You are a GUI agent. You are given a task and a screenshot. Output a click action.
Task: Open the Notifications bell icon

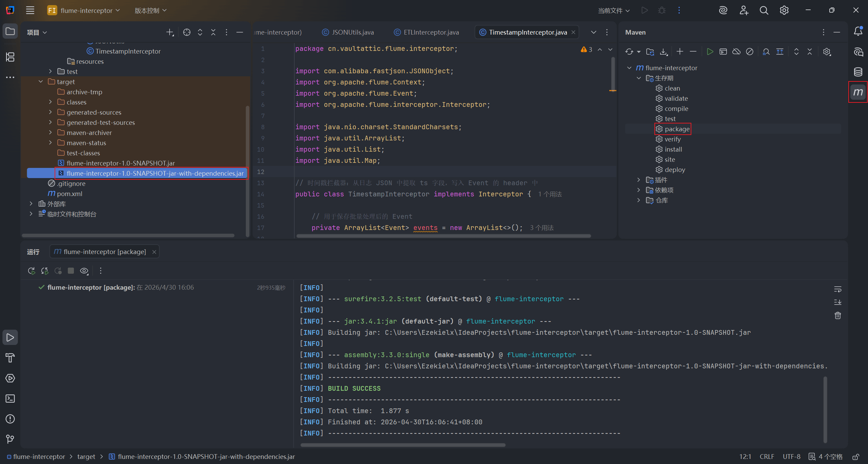pos(858,31)
